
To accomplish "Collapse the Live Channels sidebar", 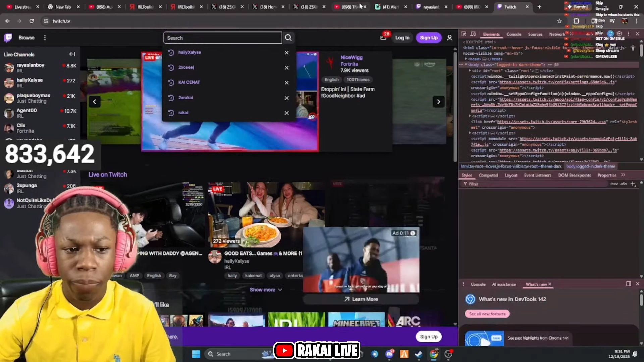I will tap(72, 54).
